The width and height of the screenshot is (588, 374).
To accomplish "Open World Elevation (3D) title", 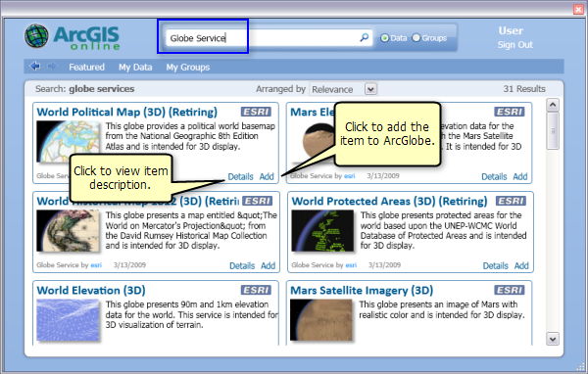I will point(91,291).
